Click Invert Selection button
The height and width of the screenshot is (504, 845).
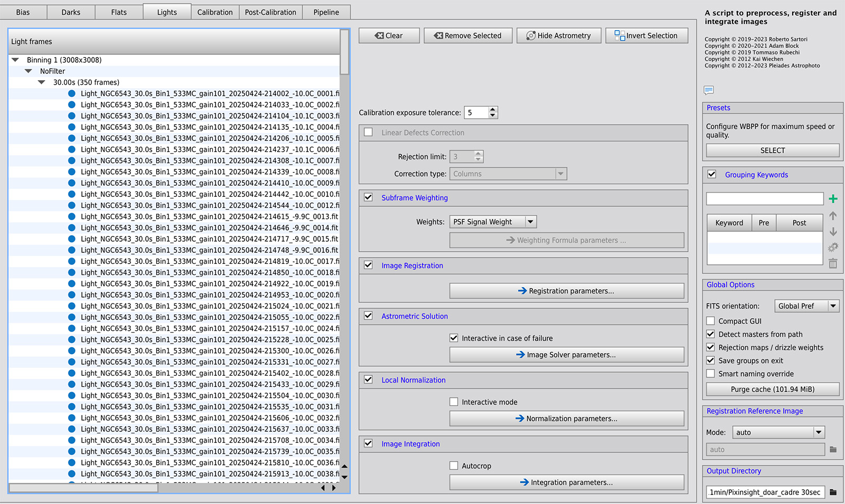tap(646, 35)
